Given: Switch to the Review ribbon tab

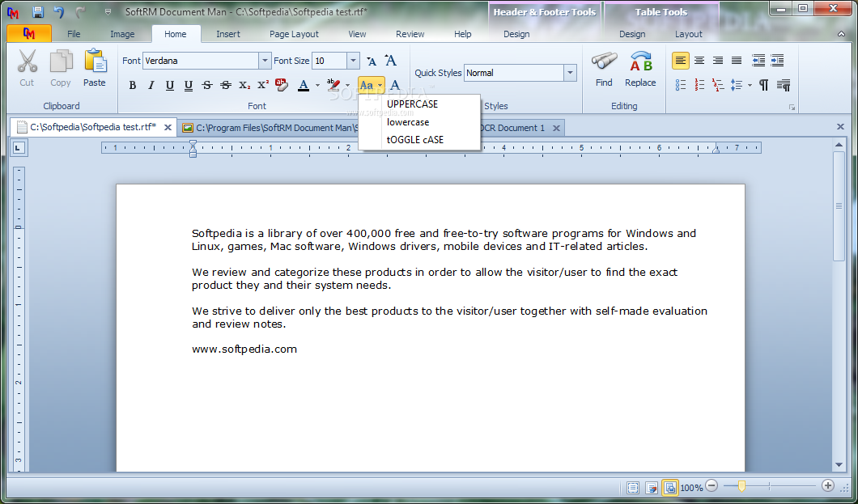Looking at the screenshot, I should coord(410,34).
